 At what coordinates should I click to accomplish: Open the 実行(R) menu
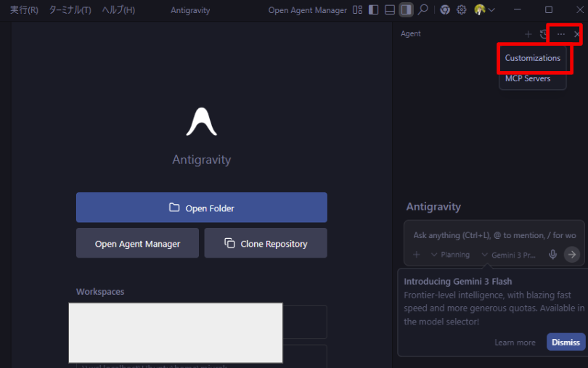click(24, 10)
